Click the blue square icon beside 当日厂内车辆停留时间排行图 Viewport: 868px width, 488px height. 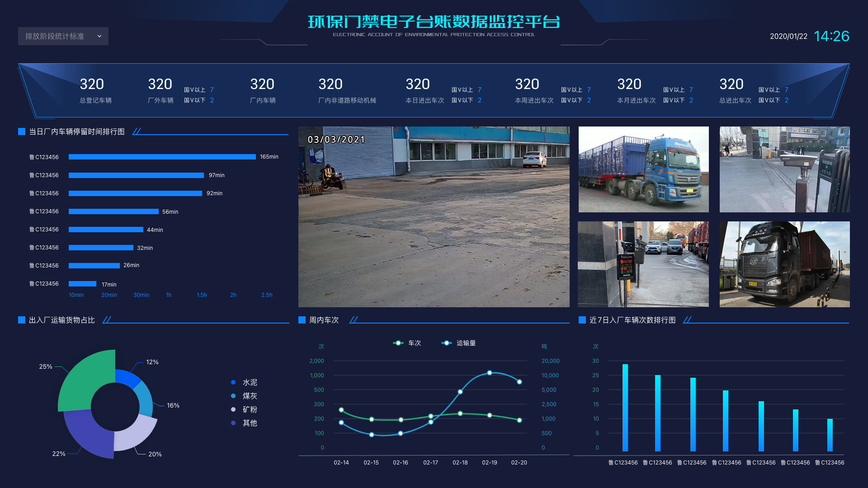click(x=21, y=131)
